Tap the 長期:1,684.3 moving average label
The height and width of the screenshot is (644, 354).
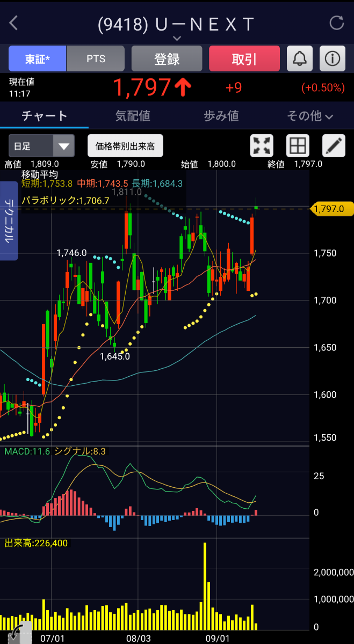(157, 184)
